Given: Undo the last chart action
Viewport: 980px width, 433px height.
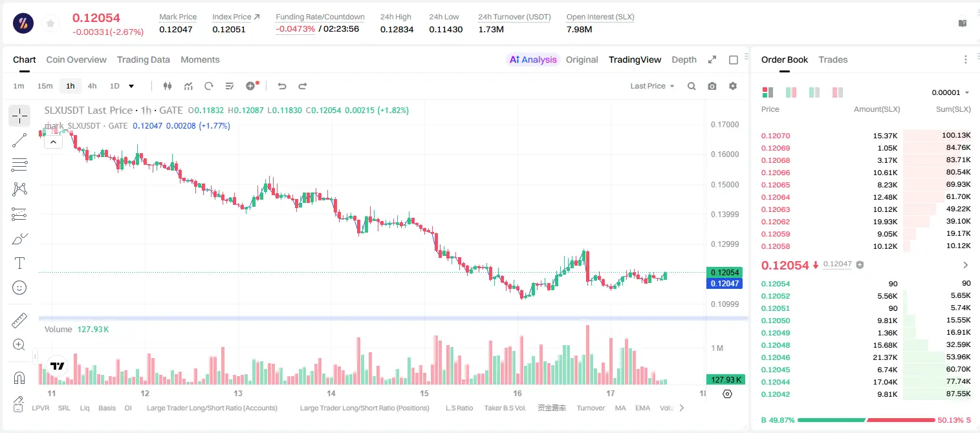Looking at the screenshot, I should [282, 86].
